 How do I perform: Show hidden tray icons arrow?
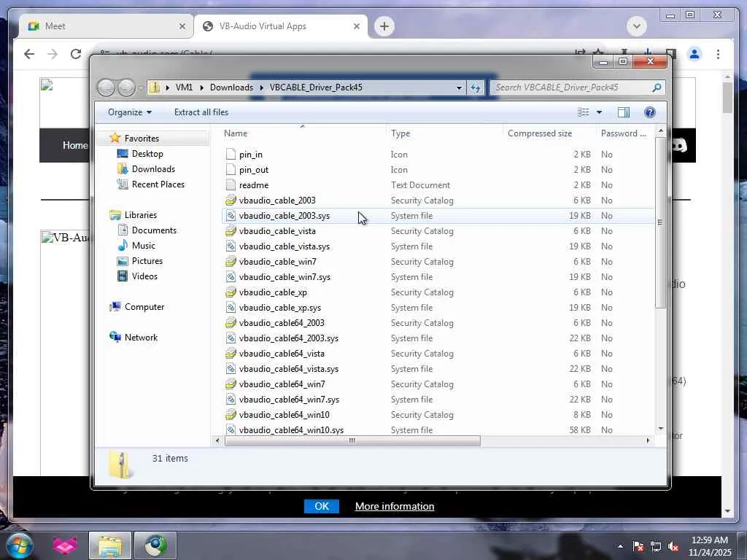[x=620, y=546]
